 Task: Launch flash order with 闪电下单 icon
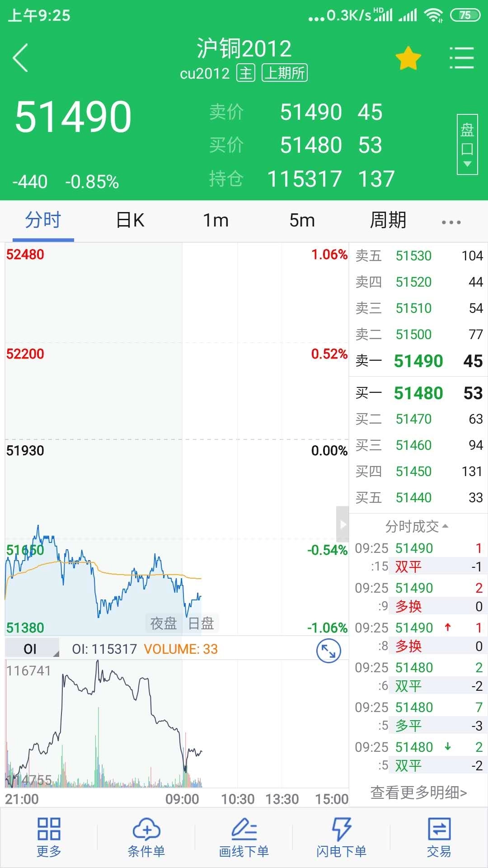pos(342,839)
